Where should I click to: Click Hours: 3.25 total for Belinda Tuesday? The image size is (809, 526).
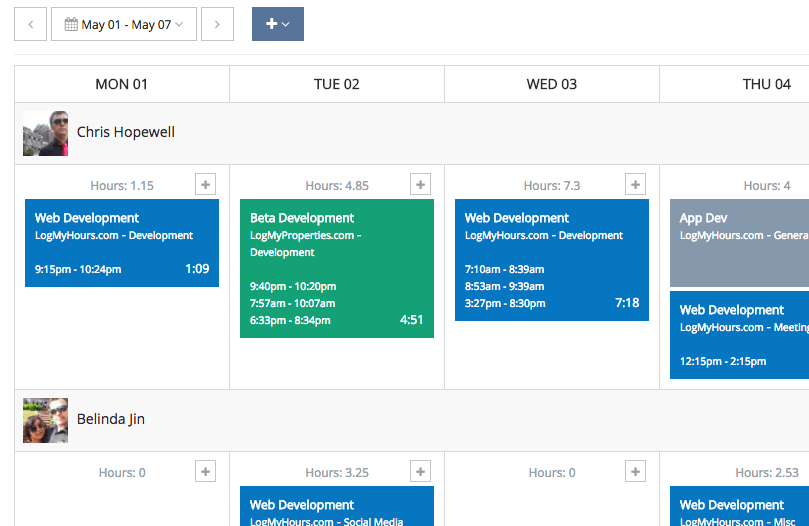tap(337, 473)
